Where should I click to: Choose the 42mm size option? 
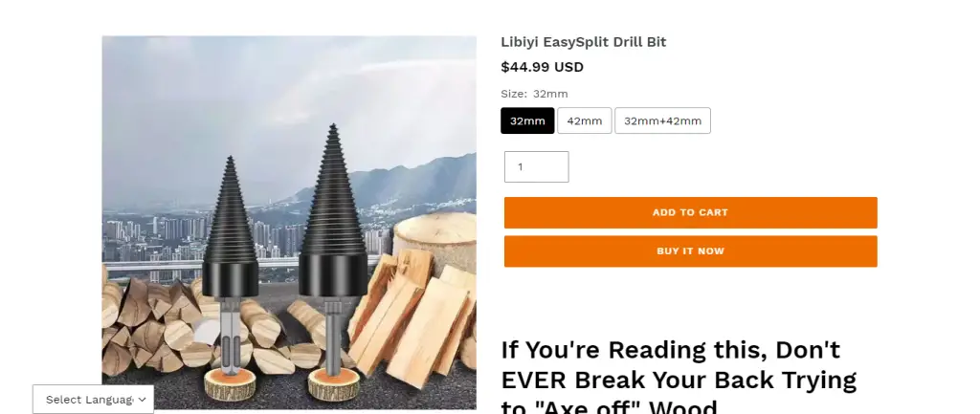(585, 120)
